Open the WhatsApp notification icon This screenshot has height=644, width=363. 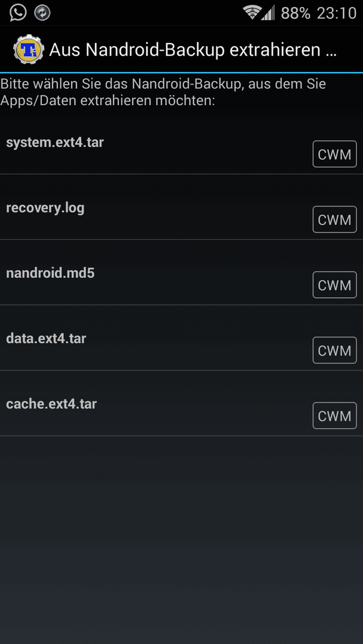18,13
